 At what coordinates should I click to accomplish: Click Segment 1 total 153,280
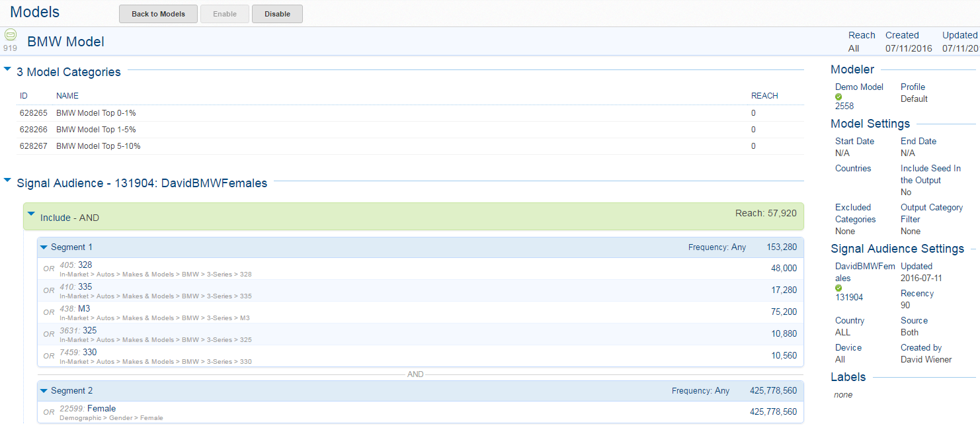click(x=782, y=247)
